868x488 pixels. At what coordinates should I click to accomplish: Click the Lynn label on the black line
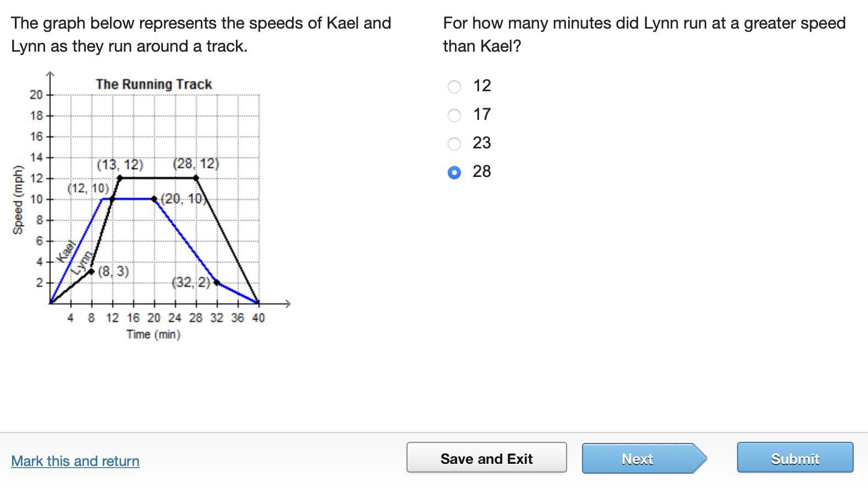point(83,262)
